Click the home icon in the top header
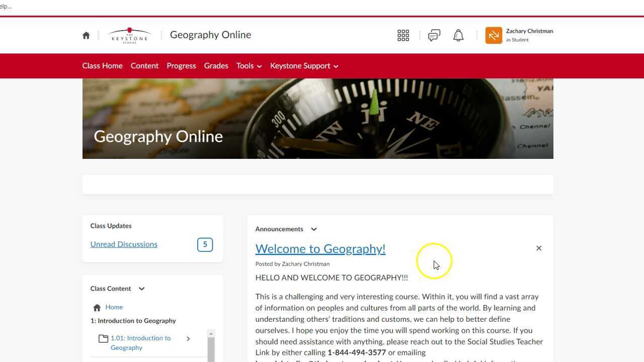644x362 pixels. [x=86, y=35]
